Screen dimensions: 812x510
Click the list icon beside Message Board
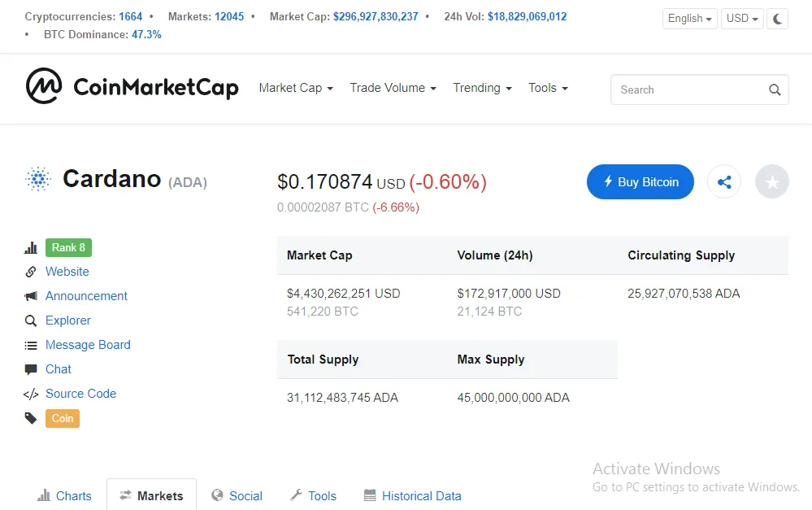pyautogui.click(x=31, y=345)
